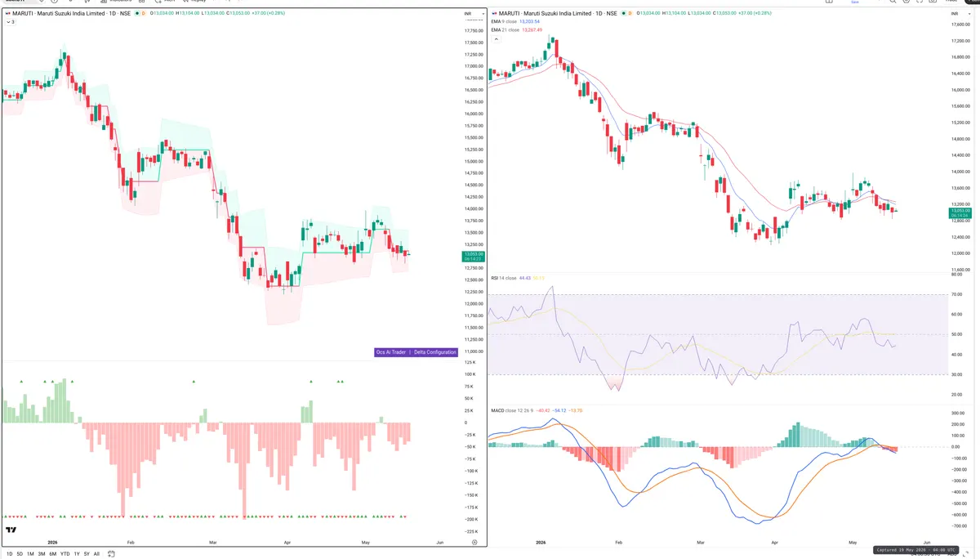Select the 1D time range

tap(10, 554)
